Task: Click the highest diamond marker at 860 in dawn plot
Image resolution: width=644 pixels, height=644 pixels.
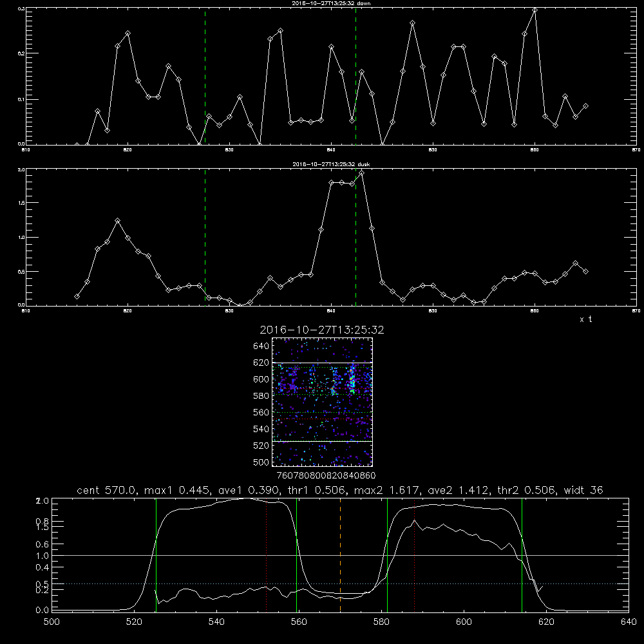Action: pyautogui.click(x=535, y=10)
